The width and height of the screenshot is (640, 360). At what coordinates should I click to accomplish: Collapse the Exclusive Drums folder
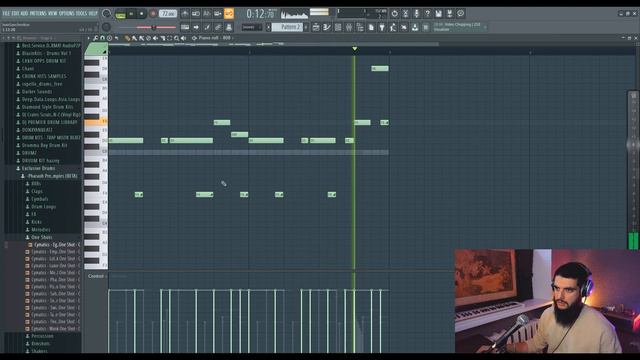click(x=38, y=168)
